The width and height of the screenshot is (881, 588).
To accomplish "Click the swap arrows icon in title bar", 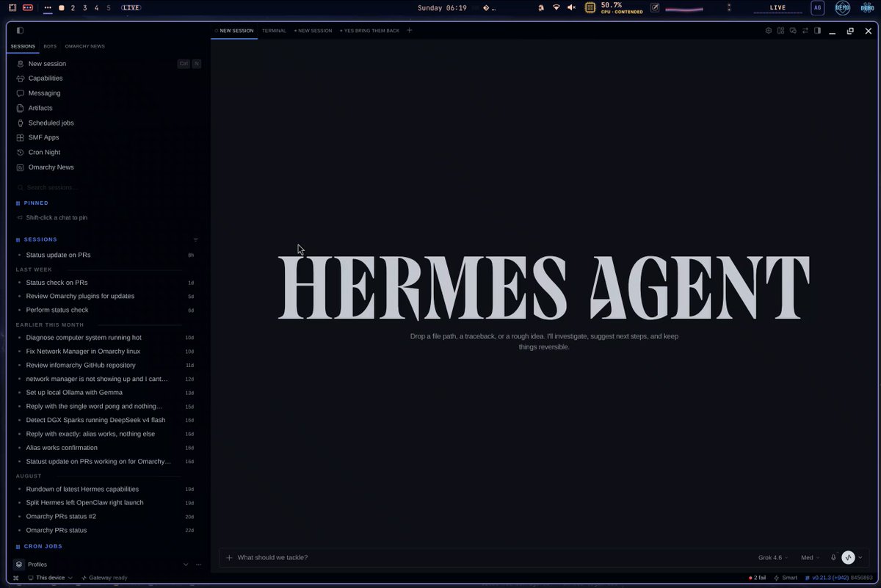I will point(805,31).
